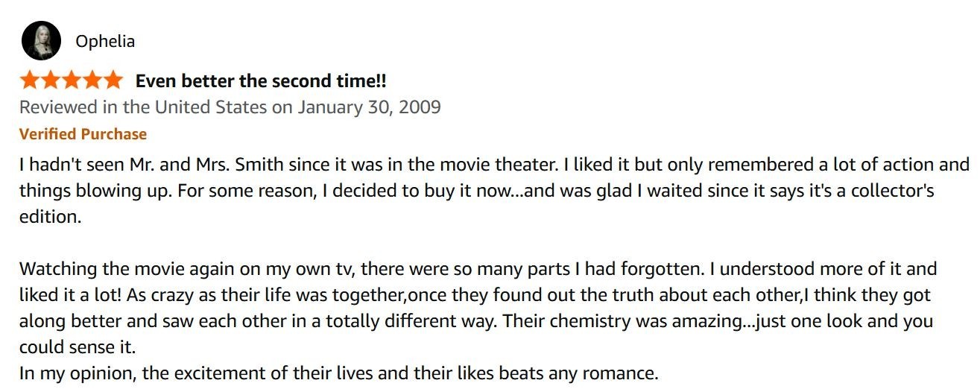
Task: Click 'United States' in the review location line
Action: click(x=211, y=107)
